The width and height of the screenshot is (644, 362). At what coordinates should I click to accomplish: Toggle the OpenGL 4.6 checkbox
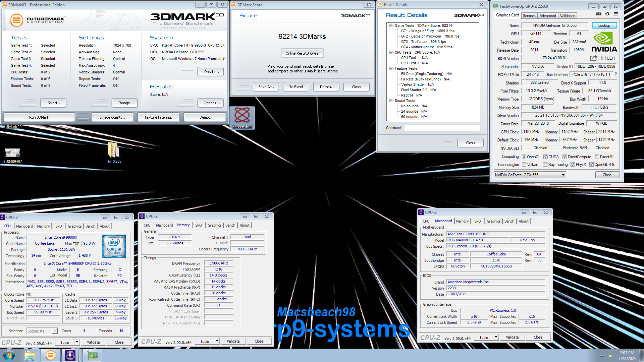[x=592, y=165]
